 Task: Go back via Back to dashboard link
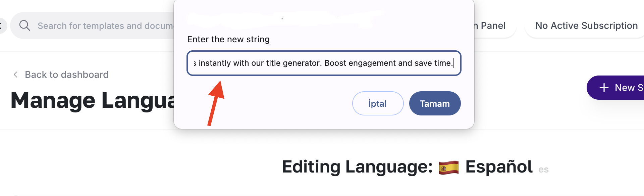tap(66, 75)
